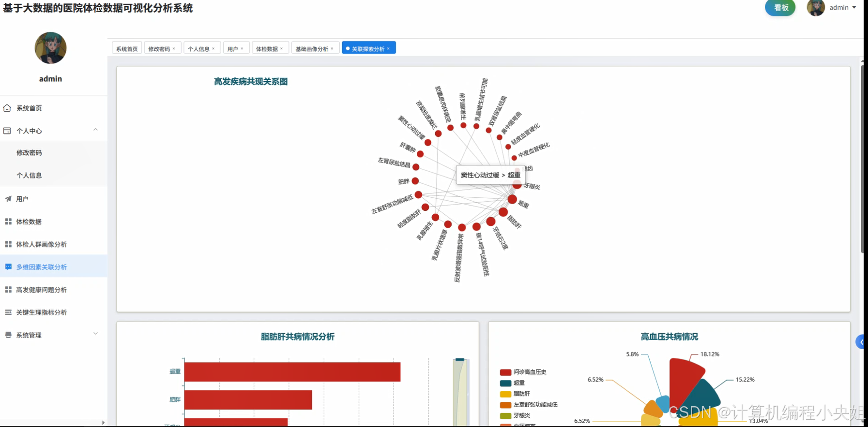
Task: Click the paper-plane icon beside 用户
Action: point(8,199)
